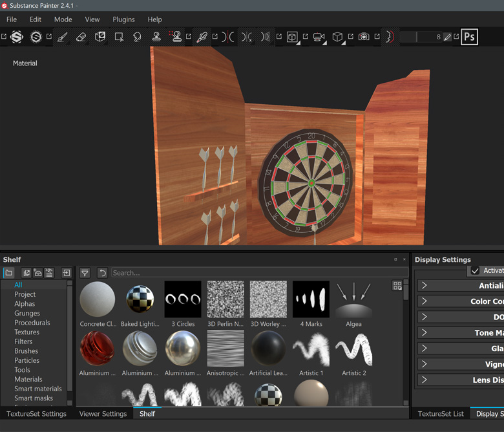Click the Shelf folder view icon
The width and height of the screenshot is (504, 432).
8,273
